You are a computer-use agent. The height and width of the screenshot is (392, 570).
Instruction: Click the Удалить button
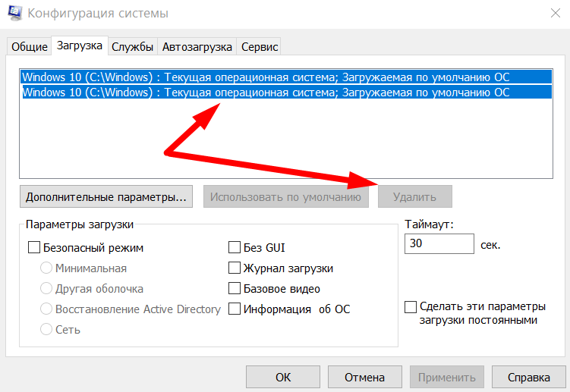[414, 197]
